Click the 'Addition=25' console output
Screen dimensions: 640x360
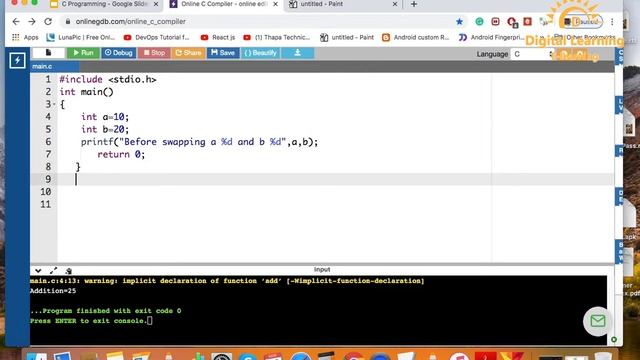tap(53, 291)
